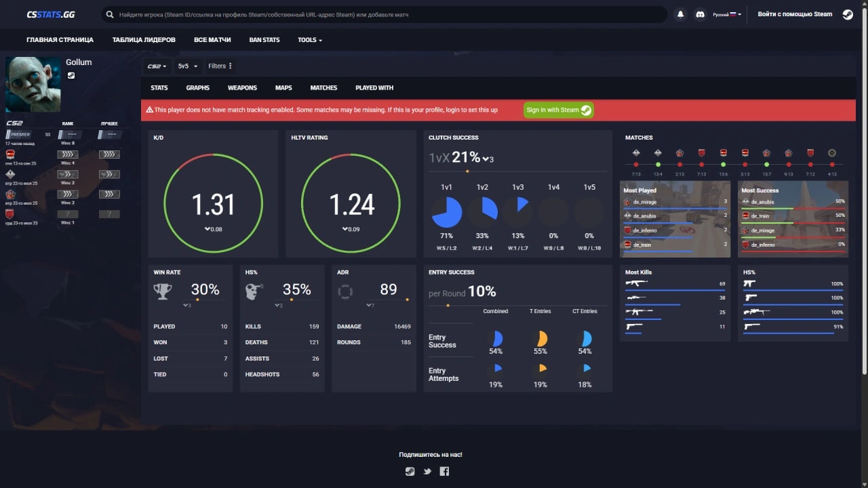
Task: Click the pistol icon with 11 kills
Action: click(x=633, y=327)
